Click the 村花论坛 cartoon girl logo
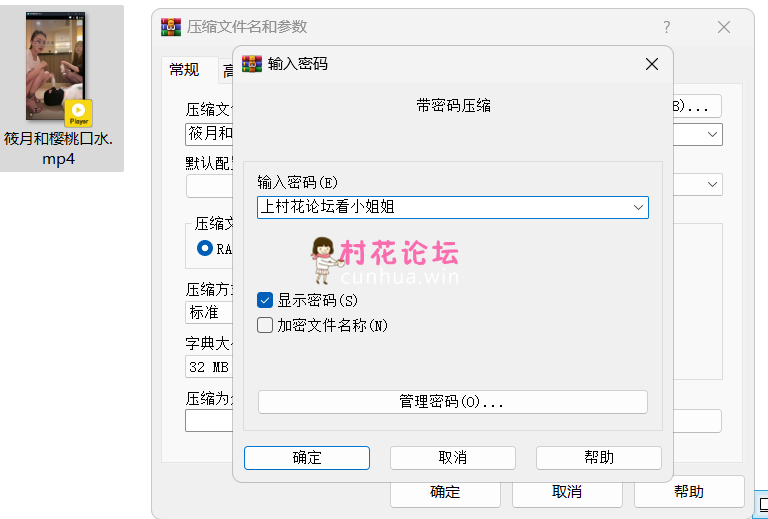768x519 pixels. tap(323, 259)
